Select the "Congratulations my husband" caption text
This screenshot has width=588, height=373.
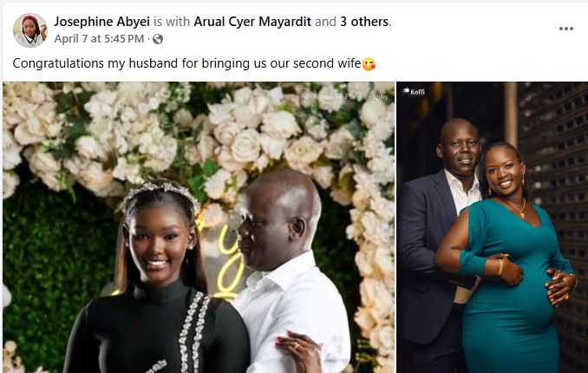tap(186, 63)
